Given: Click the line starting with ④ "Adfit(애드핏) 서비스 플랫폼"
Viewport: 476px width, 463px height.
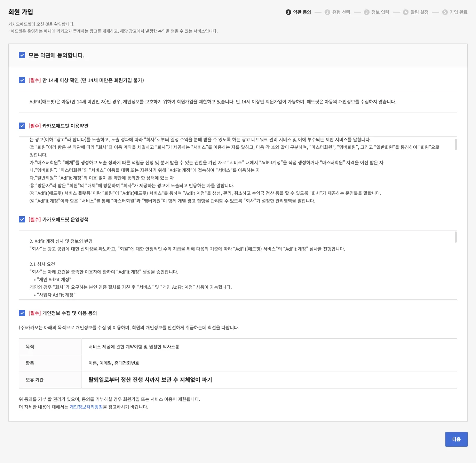Looking at the screenshot, I should 205,193.
